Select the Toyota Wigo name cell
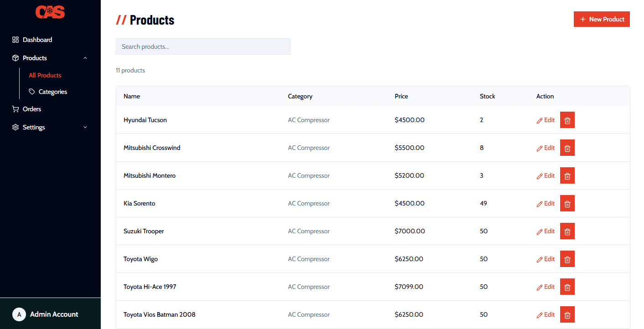 pos(141,259)
